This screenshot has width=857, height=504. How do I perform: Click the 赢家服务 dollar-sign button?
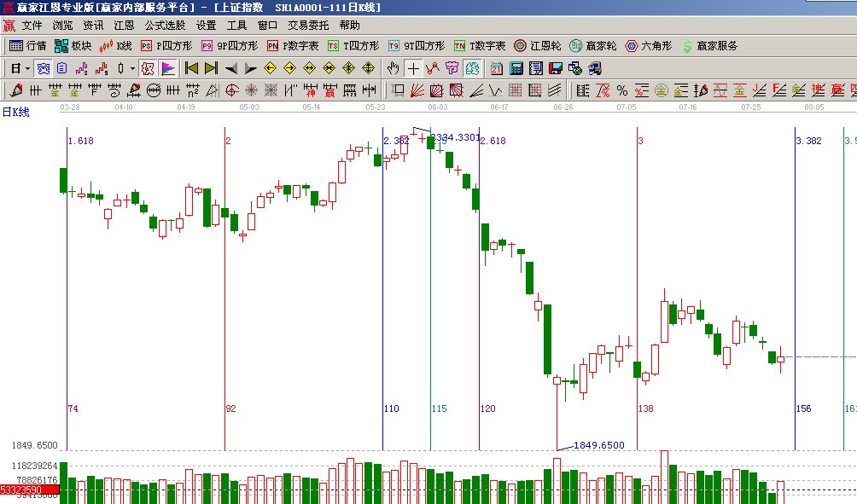coord(709,46)
